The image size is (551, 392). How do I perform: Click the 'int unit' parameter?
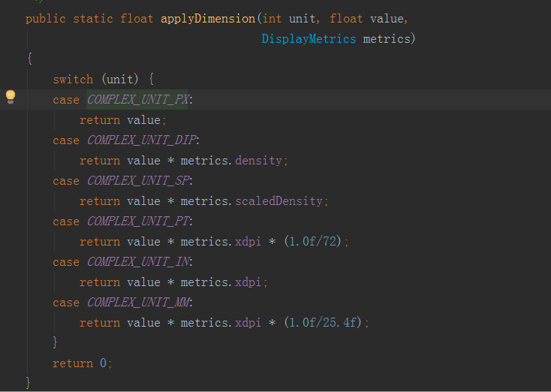pos(288,19)
